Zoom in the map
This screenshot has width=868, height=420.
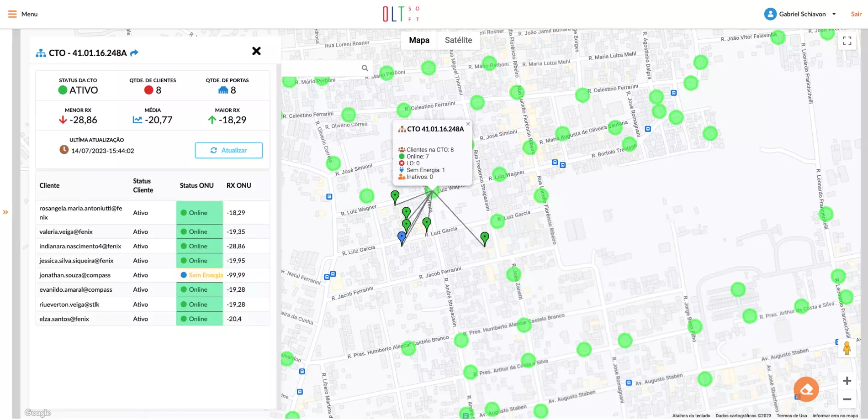[847, 381]
